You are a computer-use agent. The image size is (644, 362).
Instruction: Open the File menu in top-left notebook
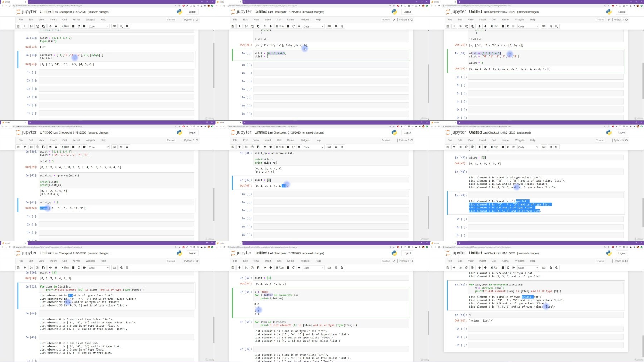point(20,20)
